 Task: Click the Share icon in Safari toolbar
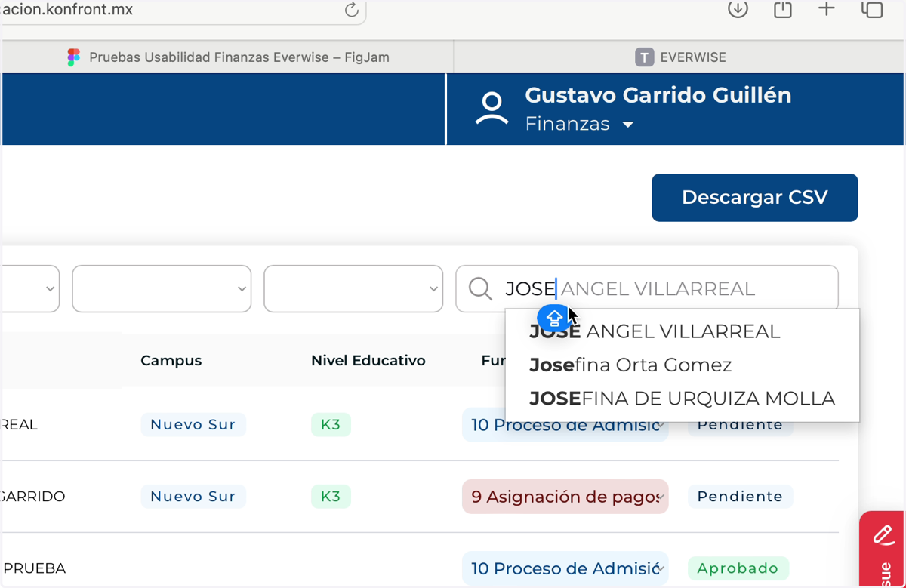[x=783, y=9]
